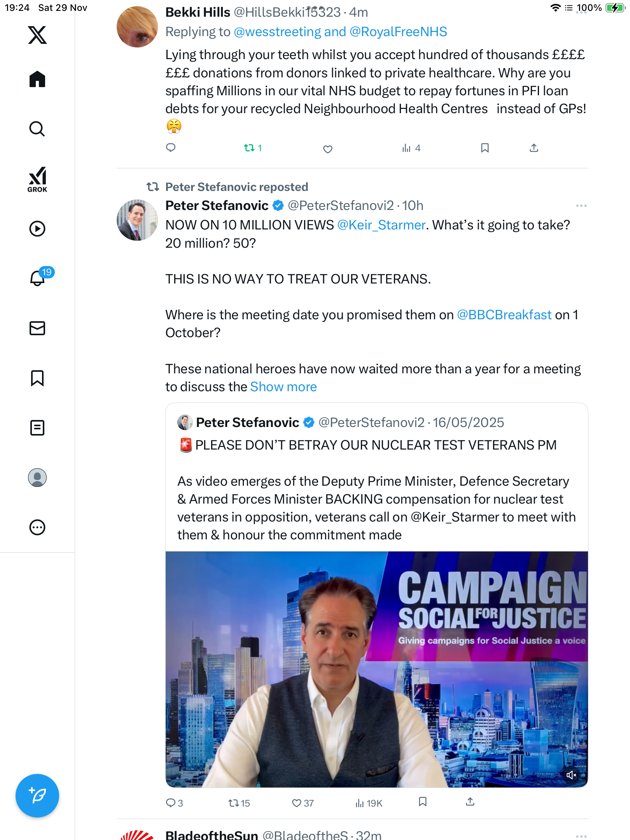Bookmark Bekki Hills' reply
630x840 pixels.
coord(485,148)
